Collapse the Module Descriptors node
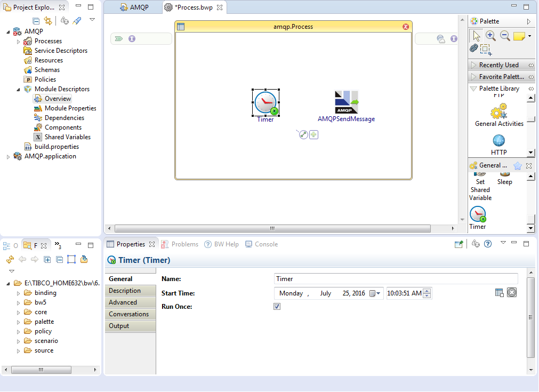Screen dimensions: 539x392 click(19, 90)
